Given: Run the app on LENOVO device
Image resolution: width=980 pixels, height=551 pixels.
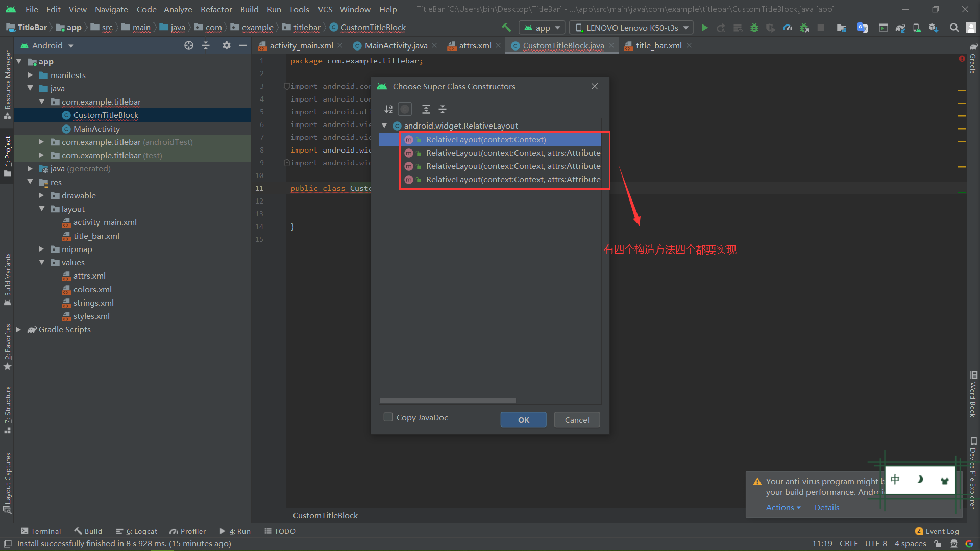Looking at the screenshot, I should (x=704, y=28).
